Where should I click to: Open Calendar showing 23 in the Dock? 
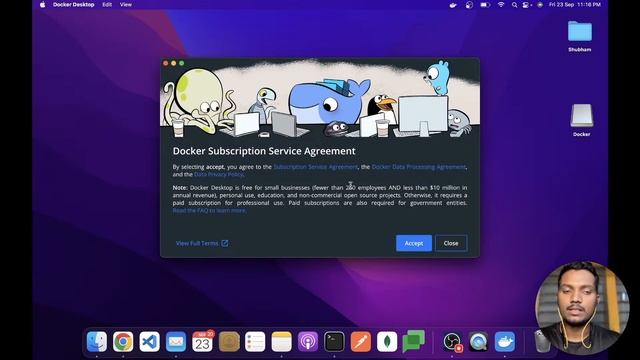click(202, 341)
